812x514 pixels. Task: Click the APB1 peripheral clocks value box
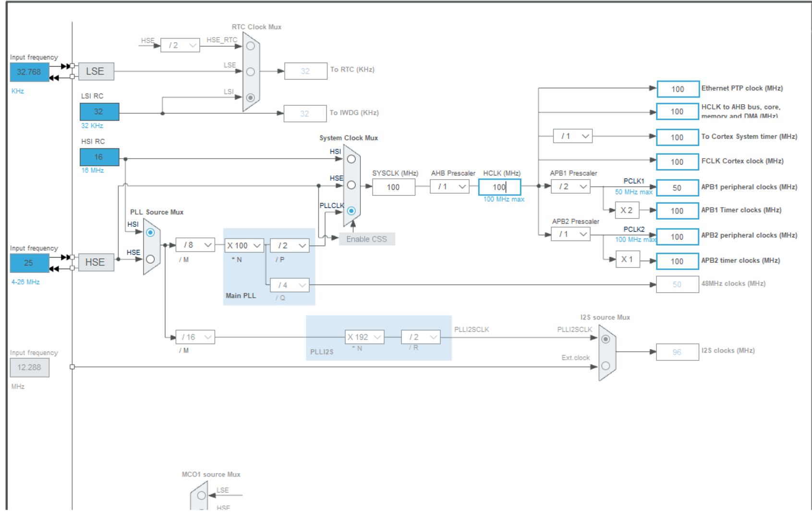click(678, 188)
